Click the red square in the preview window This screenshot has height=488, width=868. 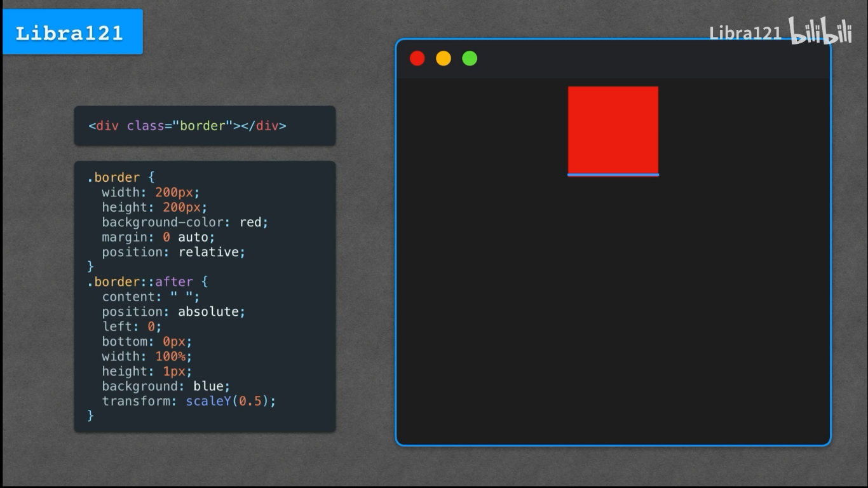point(613,127)
